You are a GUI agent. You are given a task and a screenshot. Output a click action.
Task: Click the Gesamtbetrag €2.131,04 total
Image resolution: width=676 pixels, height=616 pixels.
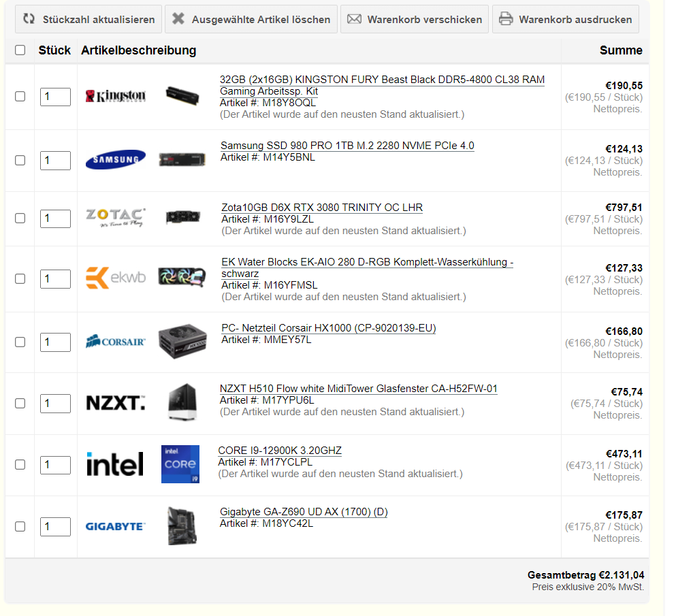pos(585,575)
